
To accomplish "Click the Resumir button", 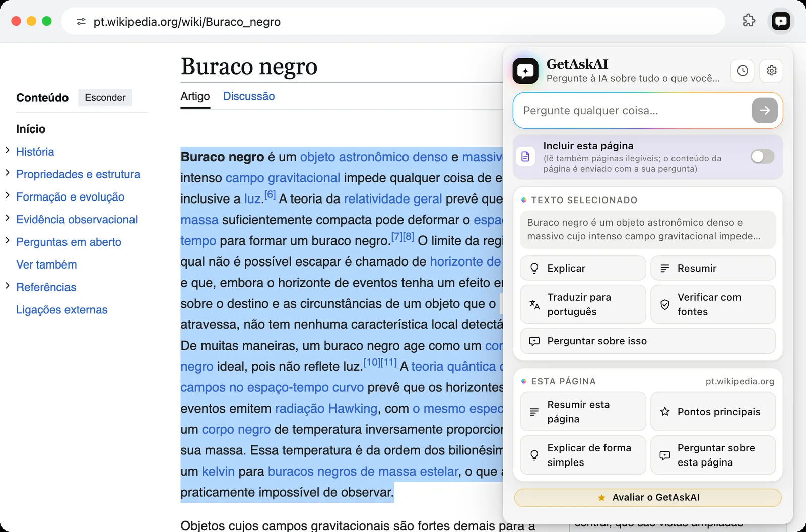I will (x=713, y=268).
